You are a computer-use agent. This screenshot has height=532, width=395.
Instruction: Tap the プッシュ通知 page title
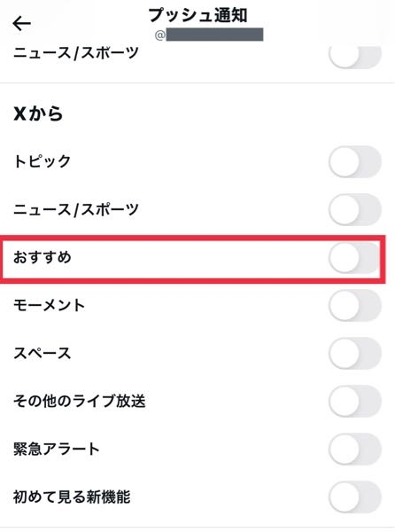(x=197, y=15)
